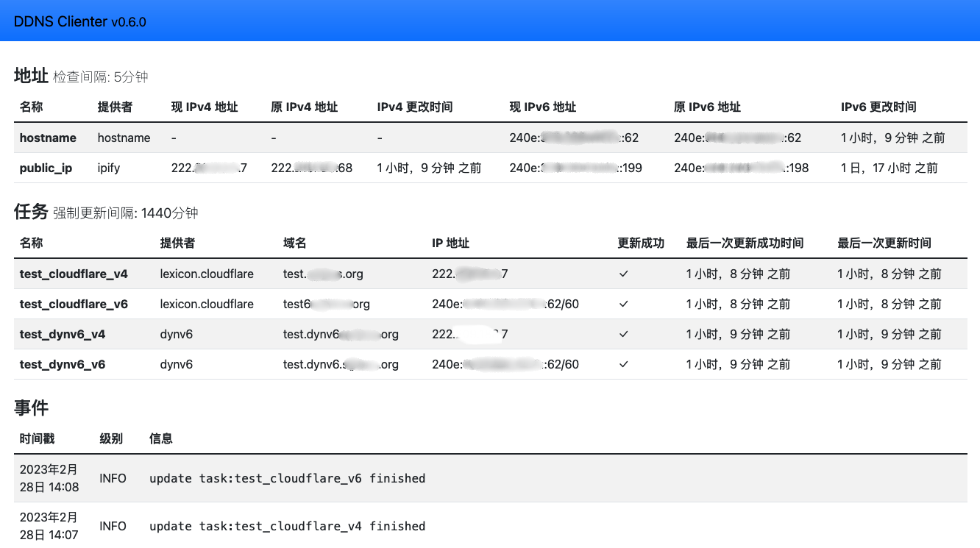980x548 pixels.
Task: Click the DDNS Clienter v0.6.0 title
Action: (80, 22)
